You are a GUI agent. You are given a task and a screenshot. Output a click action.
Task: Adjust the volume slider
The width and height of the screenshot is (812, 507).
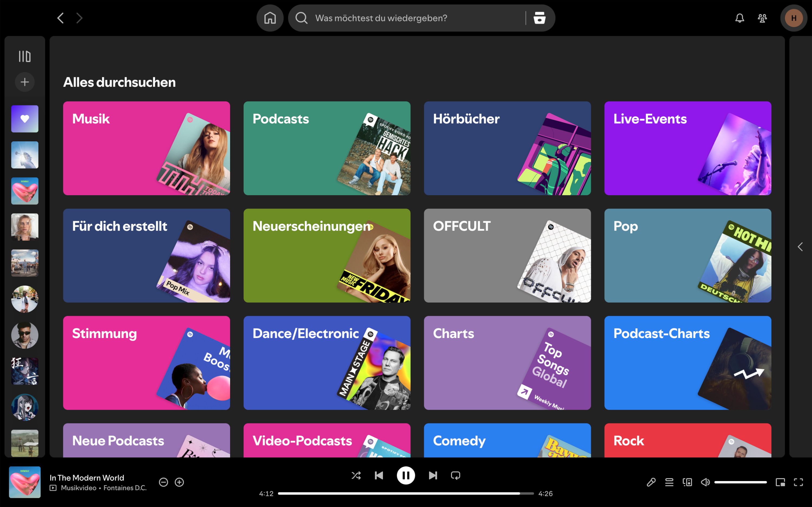click(x=740, y=482)
